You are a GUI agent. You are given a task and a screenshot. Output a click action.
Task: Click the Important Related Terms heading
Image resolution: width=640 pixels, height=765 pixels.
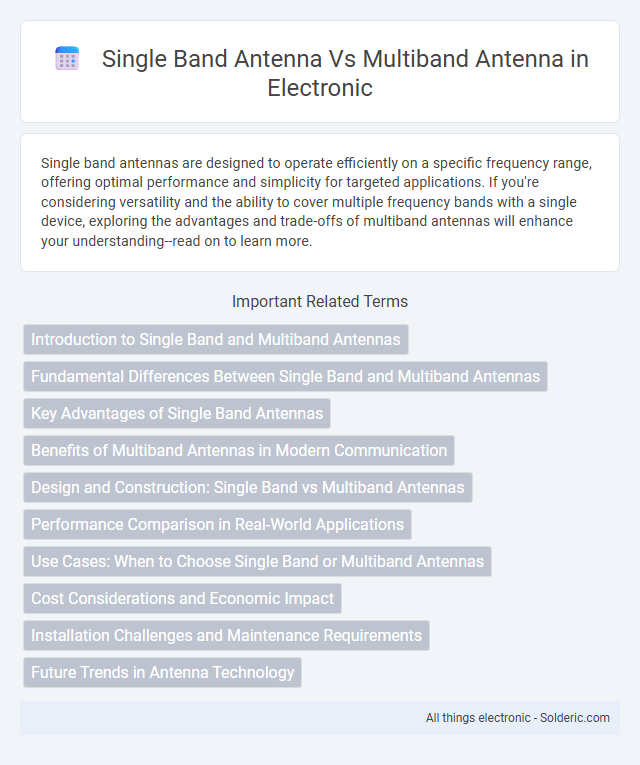[320, 301]
